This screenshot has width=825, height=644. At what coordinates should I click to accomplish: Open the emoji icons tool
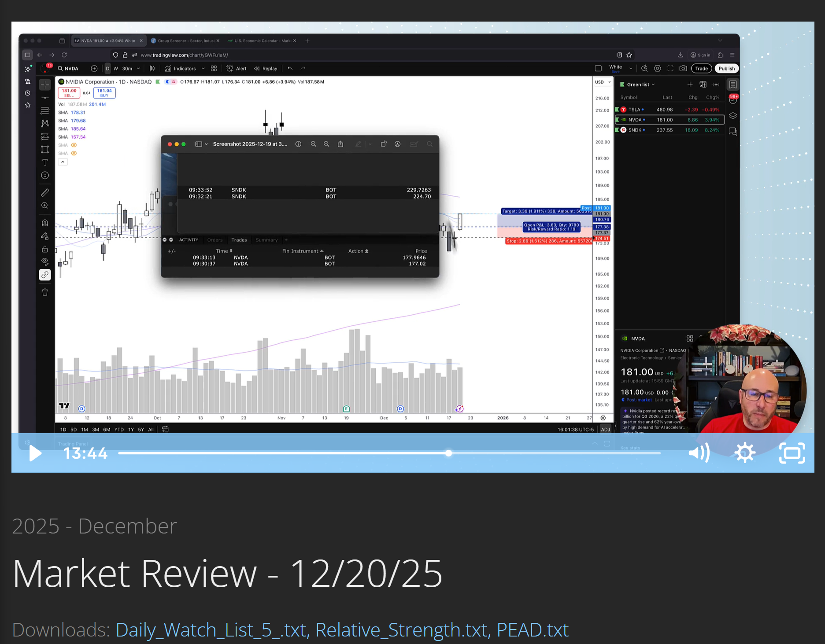click(45, 175)
